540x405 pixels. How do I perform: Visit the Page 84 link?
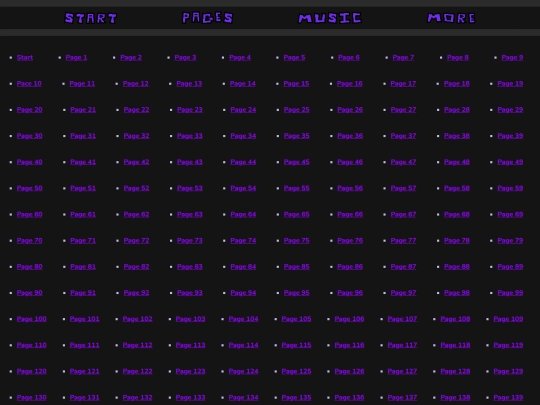(x=243, y=267)
